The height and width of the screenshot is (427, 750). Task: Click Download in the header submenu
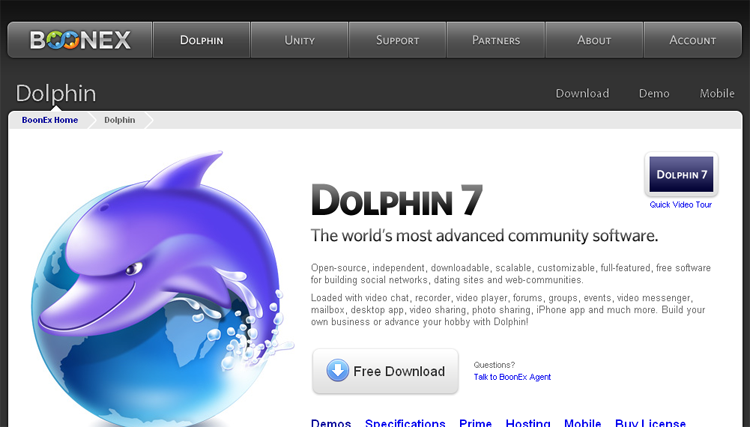(x=582, y=93)
